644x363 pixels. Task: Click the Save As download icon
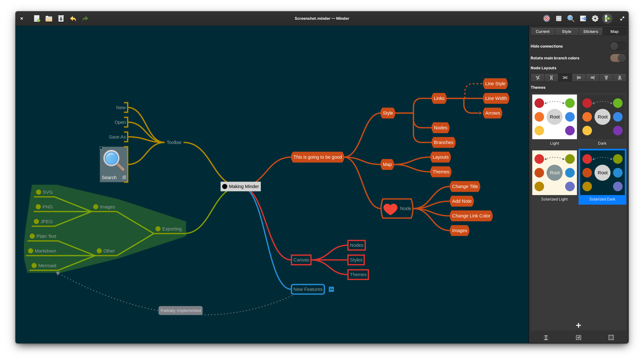pos(61,19)
